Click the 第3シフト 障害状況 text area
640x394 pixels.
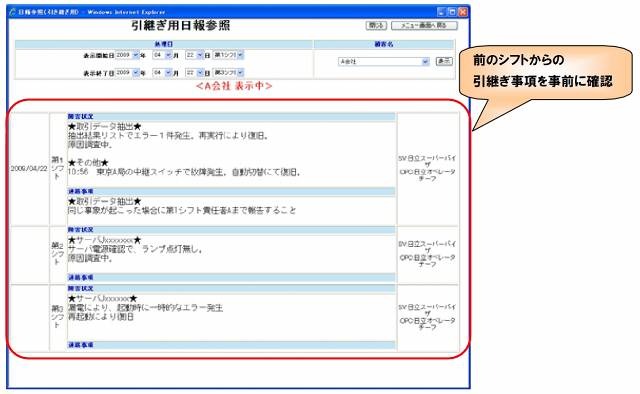click(231, 317)
